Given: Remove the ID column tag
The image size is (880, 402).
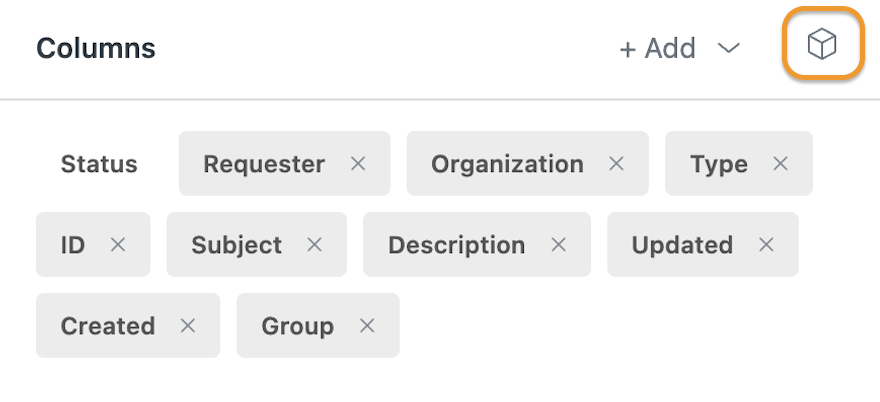Looking at the screenshot, I should 118,245.
